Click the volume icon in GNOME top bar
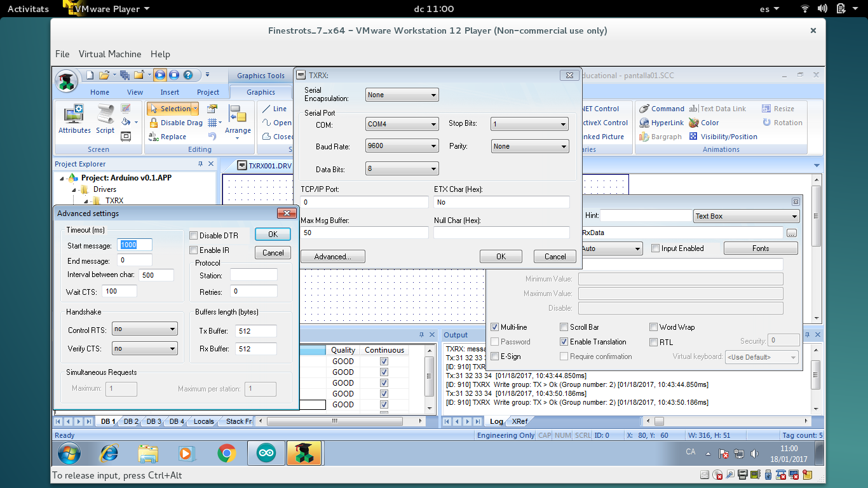Viewport: 868px width, 488px height. pos(822,9)
